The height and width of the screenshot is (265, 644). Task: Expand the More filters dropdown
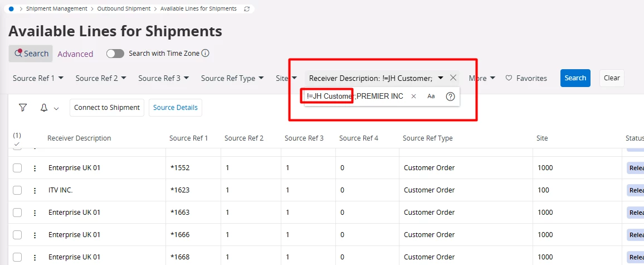click(482, 78)
